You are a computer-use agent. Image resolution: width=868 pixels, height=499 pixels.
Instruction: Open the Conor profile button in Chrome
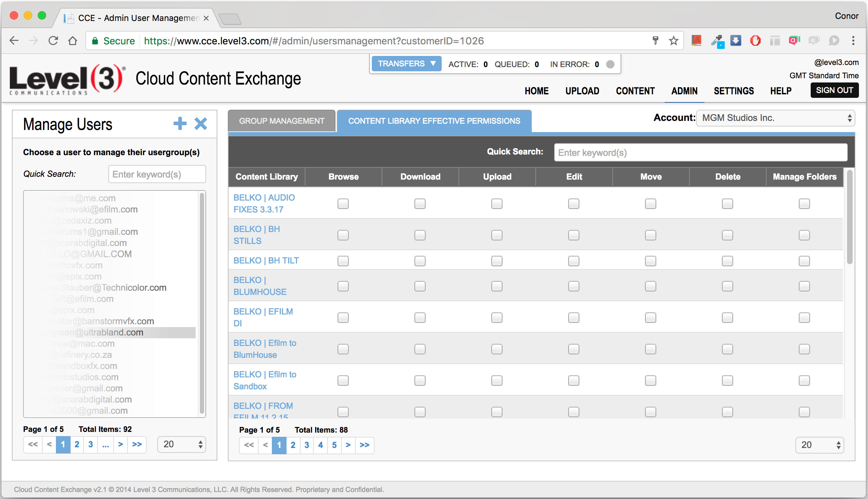click(x=846, y=16)
